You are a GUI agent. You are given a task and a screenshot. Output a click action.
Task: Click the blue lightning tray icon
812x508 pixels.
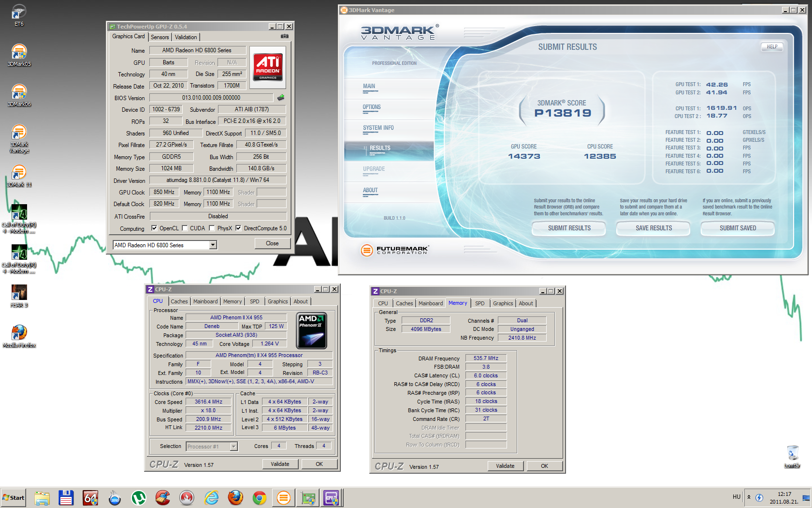pos(759,498)
